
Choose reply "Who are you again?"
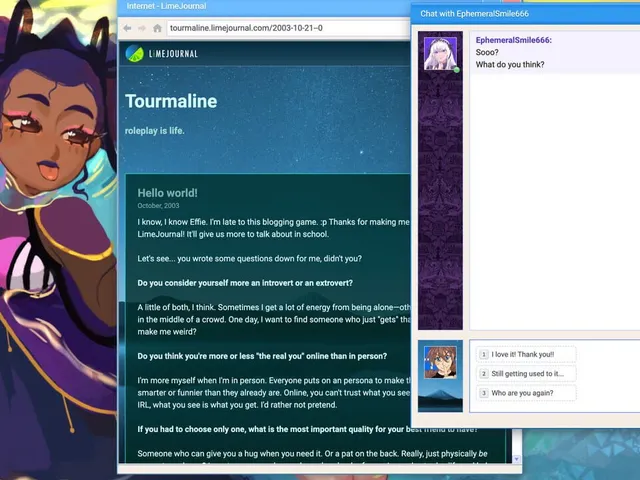(x=526, y=393)
